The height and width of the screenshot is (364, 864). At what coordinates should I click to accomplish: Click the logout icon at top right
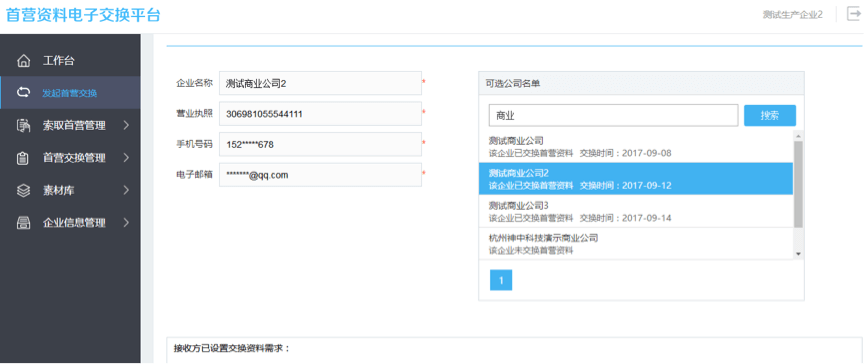[853, 14]
